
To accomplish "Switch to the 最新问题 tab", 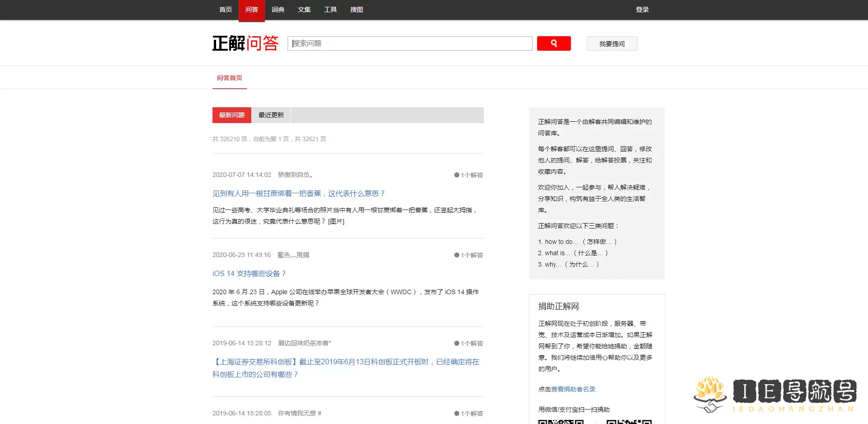I will pyautogui.click(x=231, y=115).
